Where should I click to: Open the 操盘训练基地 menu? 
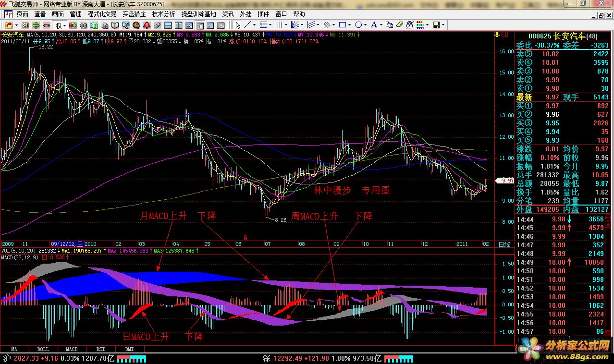199,14
